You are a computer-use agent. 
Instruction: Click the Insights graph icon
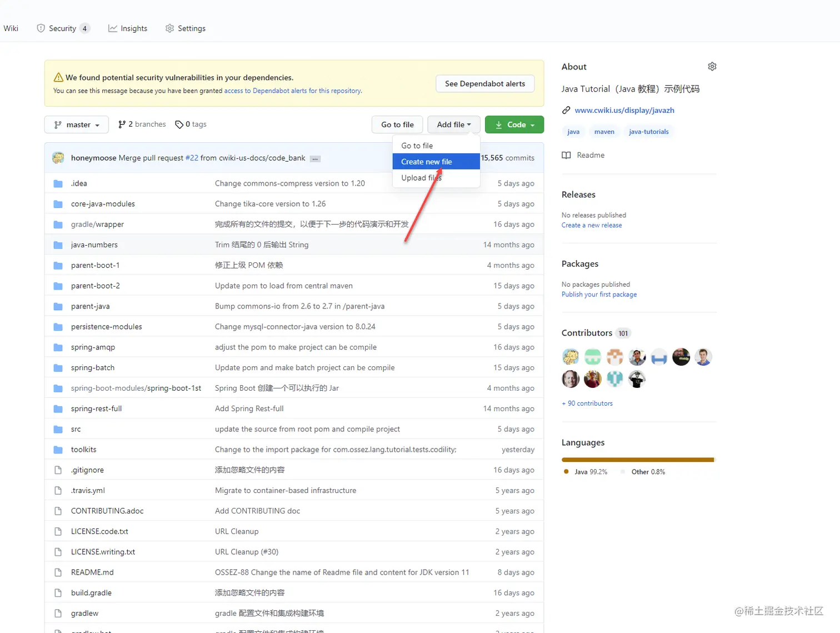click(113, 28)
